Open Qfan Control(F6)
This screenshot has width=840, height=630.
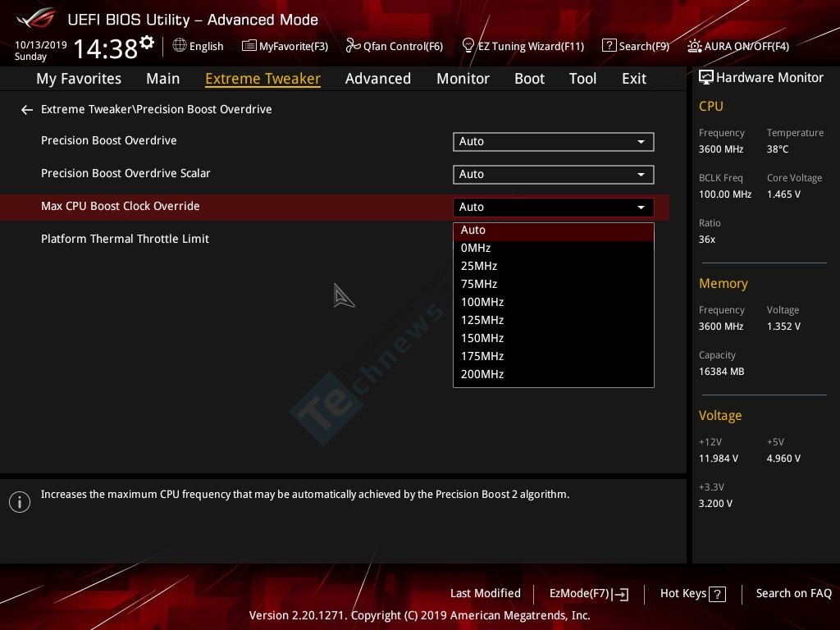pos(404,47)
